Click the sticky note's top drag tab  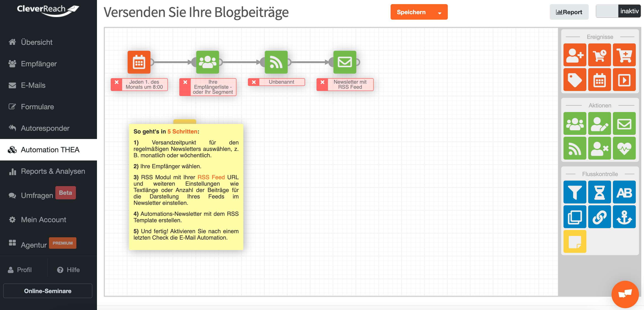(x=185, y=122)
